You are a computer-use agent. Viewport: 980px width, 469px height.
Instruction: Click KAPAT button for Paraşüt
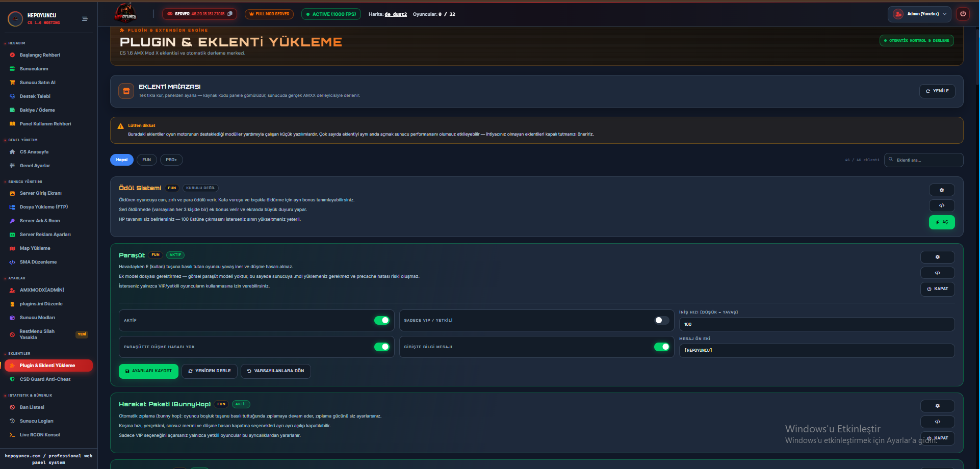click(937, 289)
